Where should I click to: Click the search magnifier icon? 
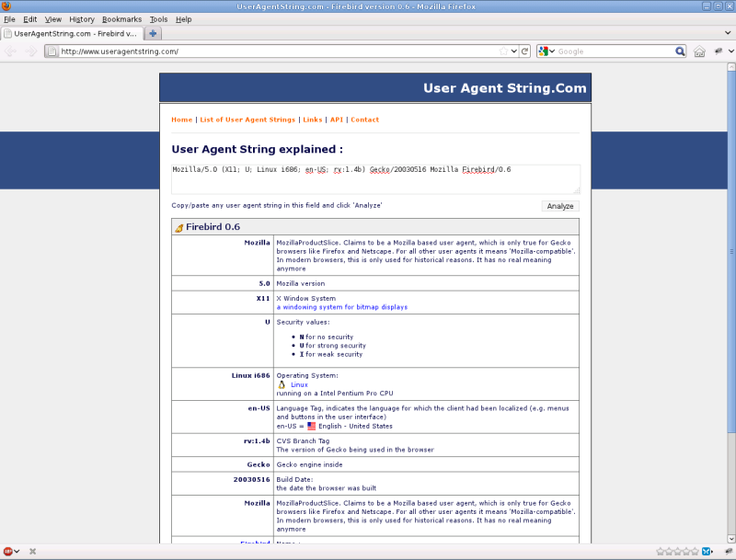680,51
